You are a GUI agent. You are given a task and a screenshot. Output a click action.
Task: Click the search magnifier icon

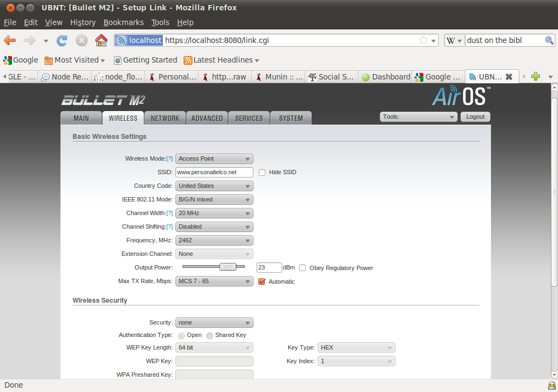(549, 40)
